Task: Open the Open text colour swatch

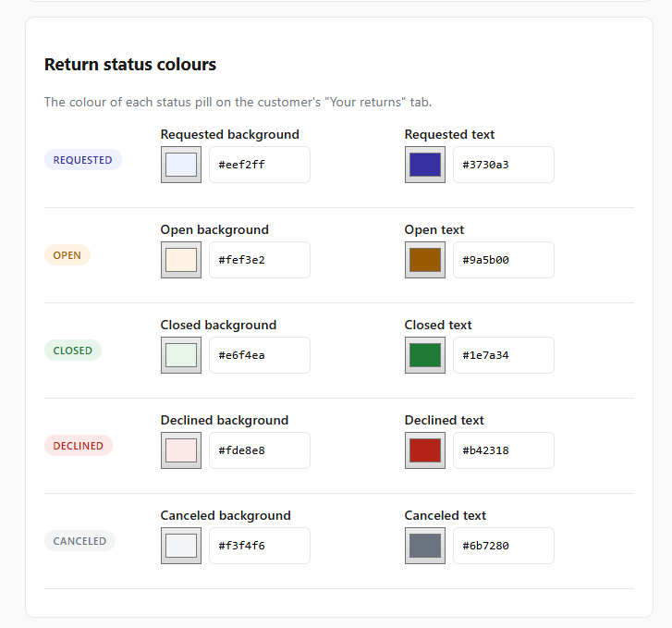Action: 424,260
